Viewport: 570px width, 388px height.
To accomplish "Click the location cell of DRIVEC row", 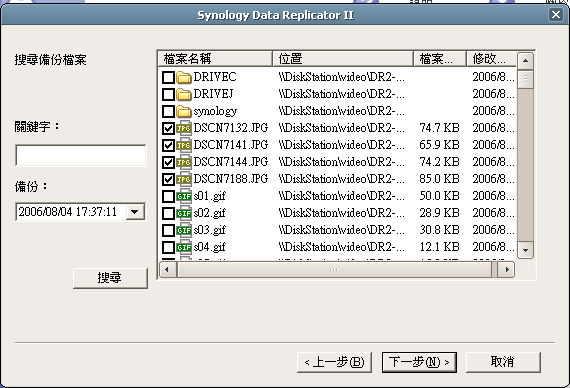I will pos(341,77).
